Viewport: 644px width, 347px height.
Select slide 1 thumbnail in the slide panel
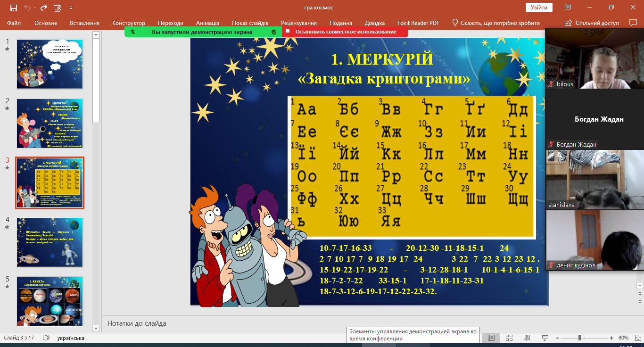50,64
